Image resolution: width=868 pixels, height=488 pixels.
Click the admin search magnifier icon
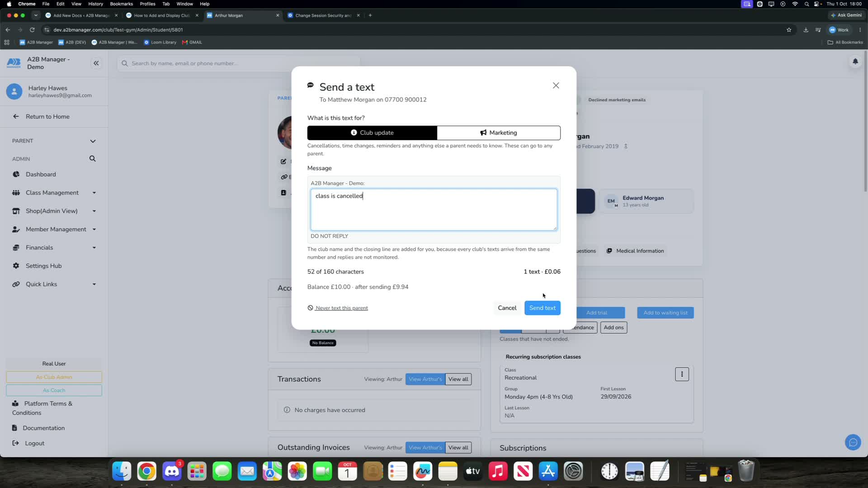point(92,159)
